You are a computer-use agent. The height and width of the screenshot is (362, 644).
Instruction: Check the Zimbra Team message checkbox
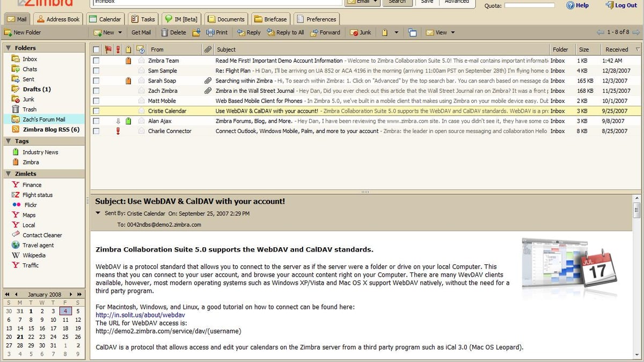click(96, 61)
